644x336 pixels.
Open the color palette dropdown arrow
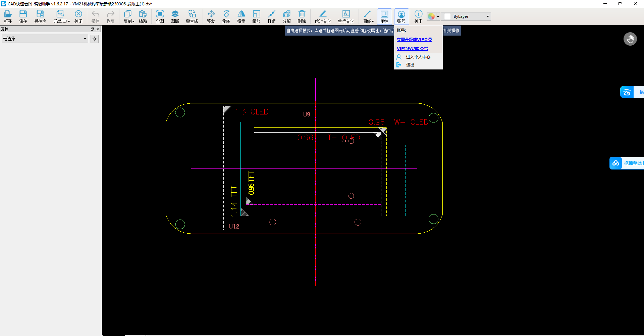pyautogui.click(x=438, y=16)
